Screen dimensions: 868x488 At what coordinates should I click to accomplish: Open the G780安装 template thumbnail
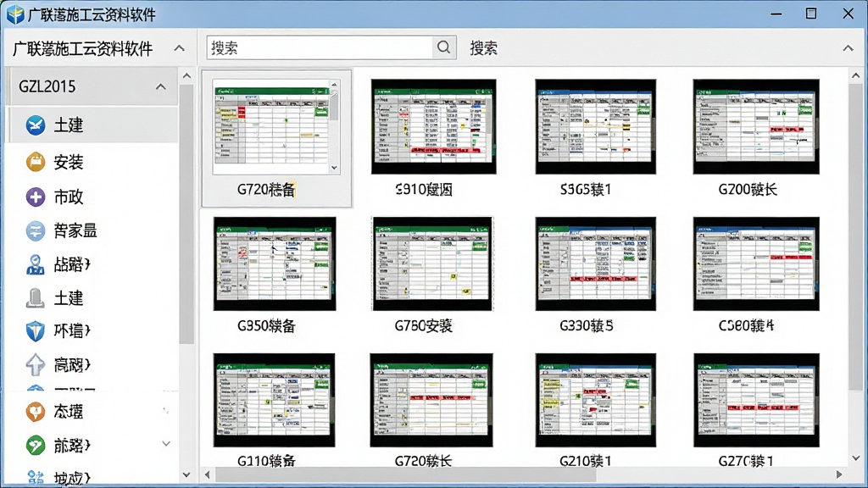pos(432,263)
